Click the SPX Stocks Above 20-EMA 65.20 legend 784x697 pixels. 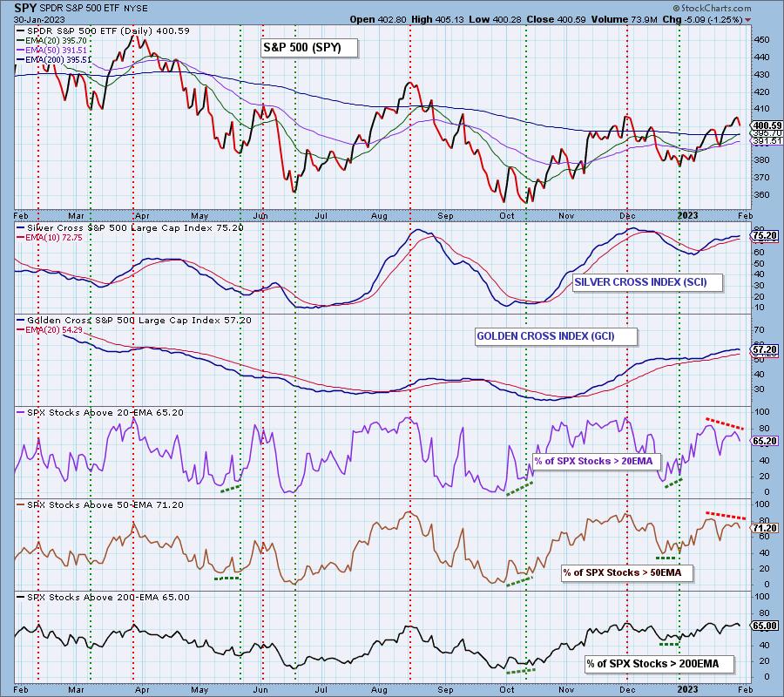(x=100, y=413)
